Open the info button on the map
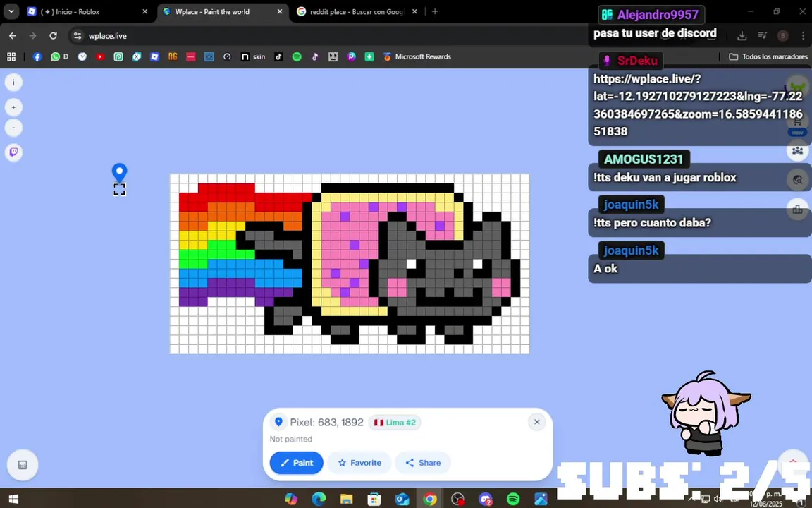The image size is (812, 508). 13,82
